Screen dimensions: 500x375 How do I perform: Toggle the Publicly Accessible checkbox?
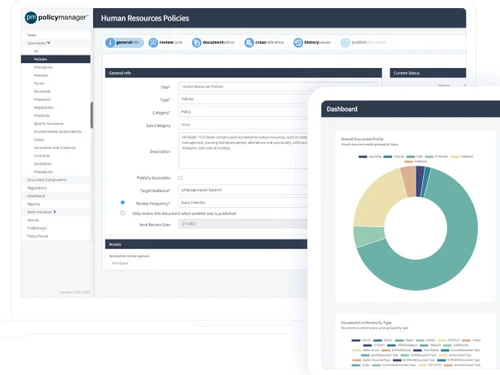pyautogui.click(x=180, y=178)
